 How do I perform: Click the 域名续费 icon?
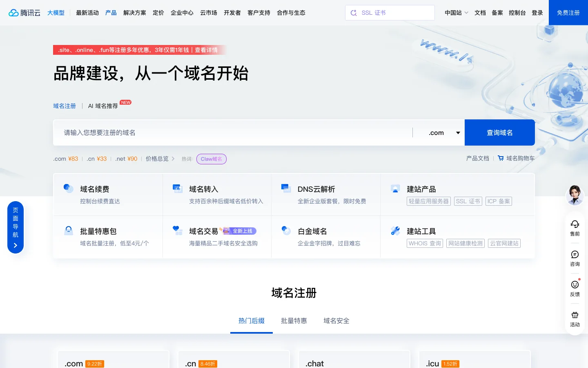pos(68,188)
